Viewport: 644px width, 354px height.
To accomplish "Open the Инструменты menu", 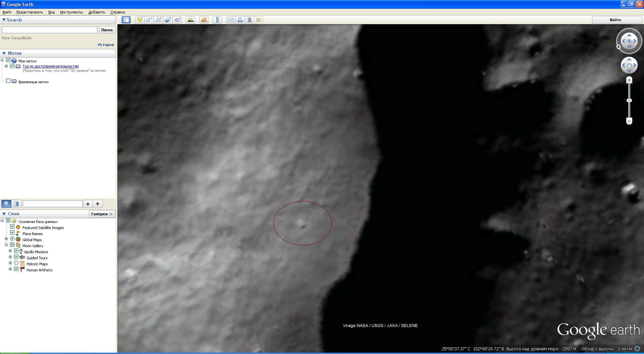I will (x=71, y=12).
